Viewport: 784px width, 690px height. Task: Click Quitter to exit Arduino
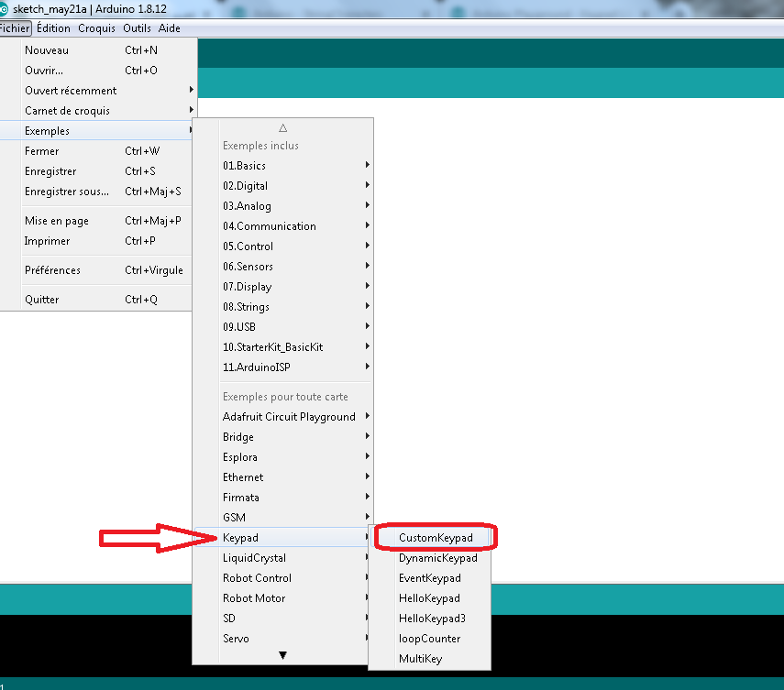pos(42,300)
